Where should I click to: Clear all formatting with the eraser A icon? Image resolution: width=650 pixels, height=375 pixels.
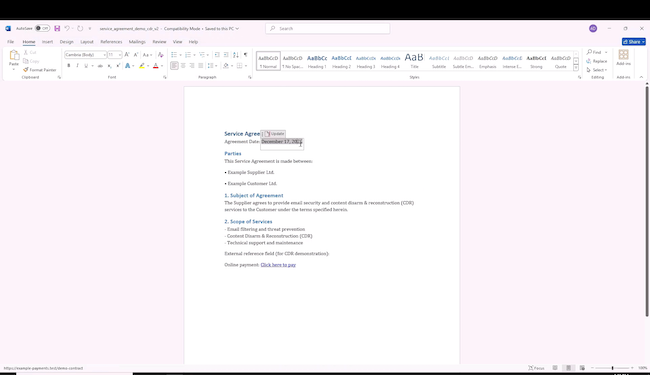tap(161, 55)
